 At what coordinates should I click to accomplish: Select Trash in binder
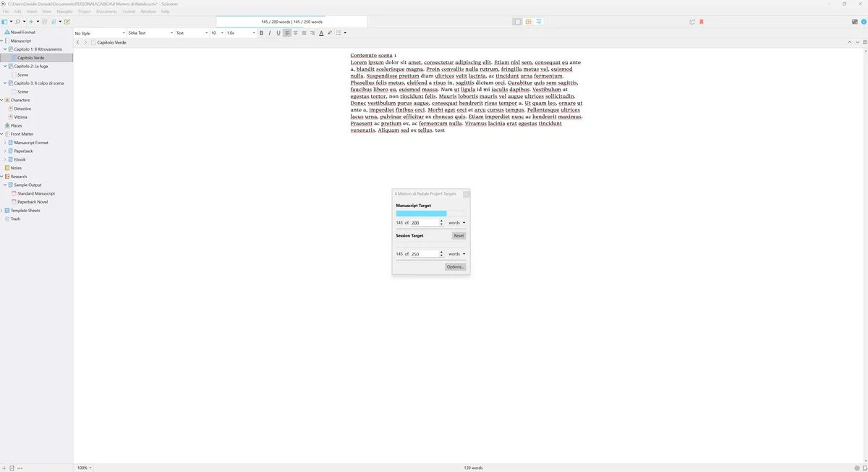[x=15, y=219]
